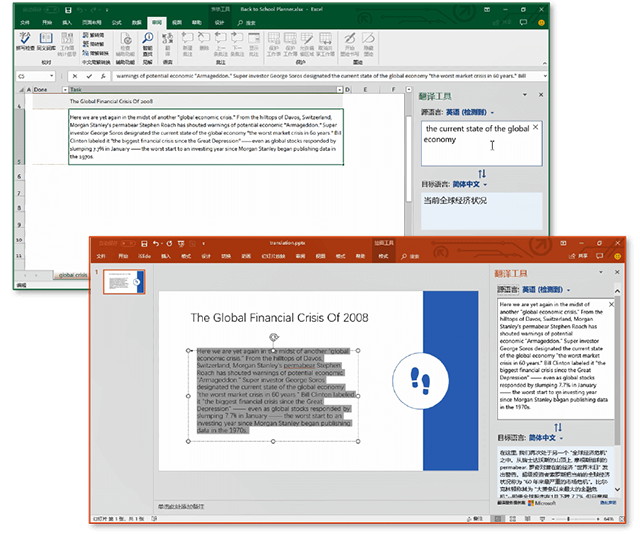
Task: Click the Accessibility Check icon in Excel
Action: pos(126,39)
